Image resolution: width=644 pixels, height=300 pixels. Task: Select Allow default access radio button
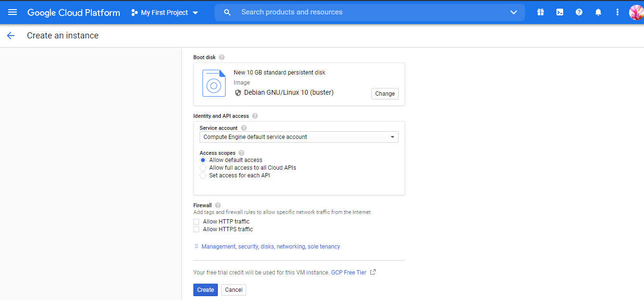coord(203,160)
